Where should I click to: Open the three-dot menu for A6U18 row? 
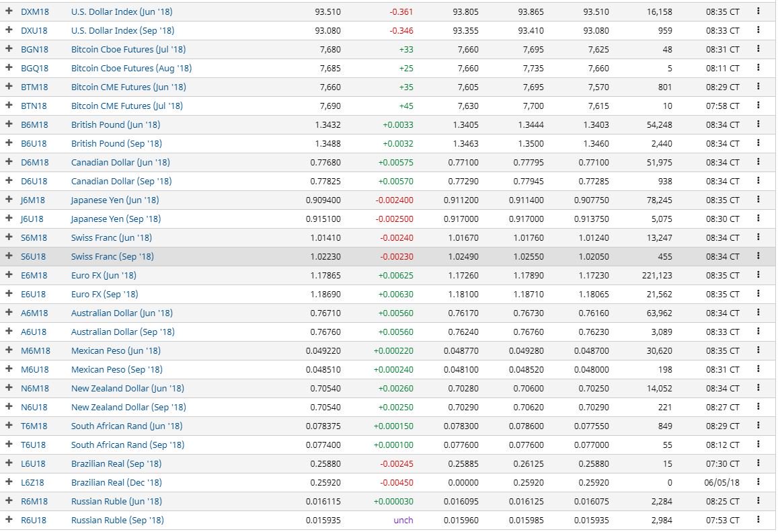(x=758, y=332)
